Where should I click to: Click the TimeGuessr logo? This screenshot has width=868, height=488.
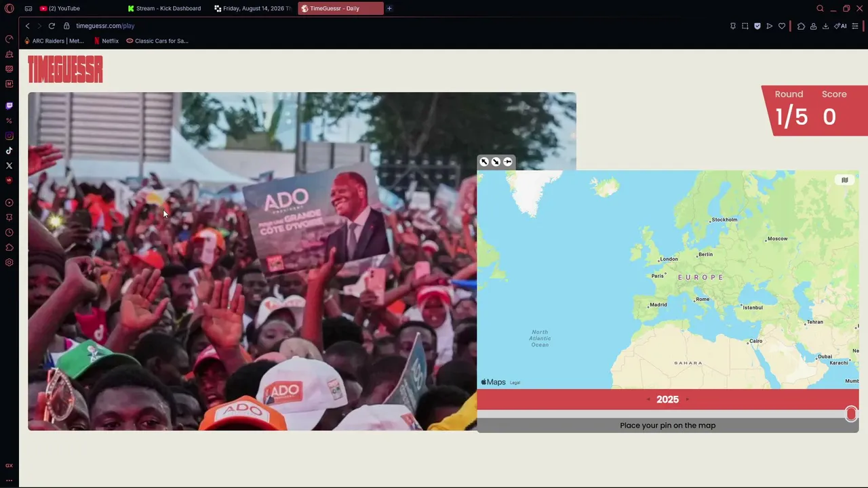pyautogui.click(x=65, y=69)
